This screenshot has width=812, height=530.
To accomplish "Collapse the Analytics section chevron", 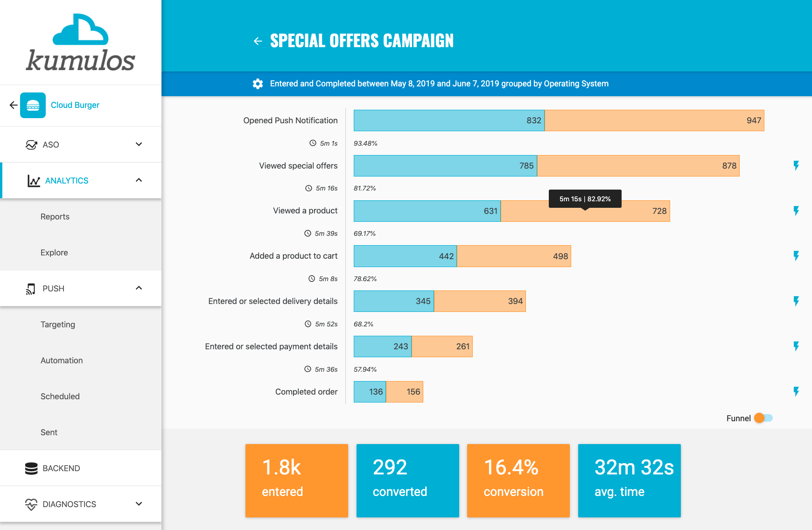I will pyautogui.click(x=139, y=180).
